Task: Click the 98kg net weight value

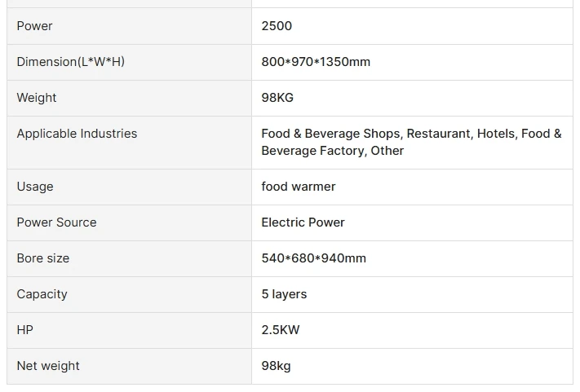Action: [x=276, y=366]
